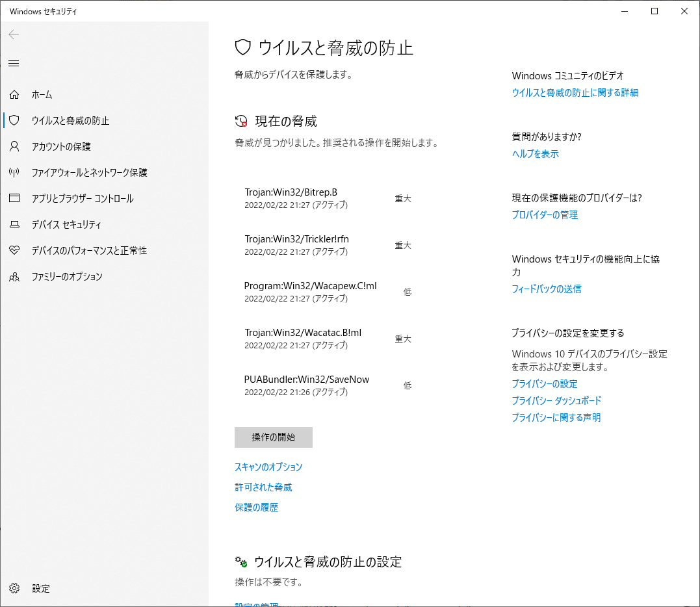The image size is (700, 607).
Task: Expand the Trojan:Win32/Bitrep.B threat entry
Action: (x=328, y=198)
